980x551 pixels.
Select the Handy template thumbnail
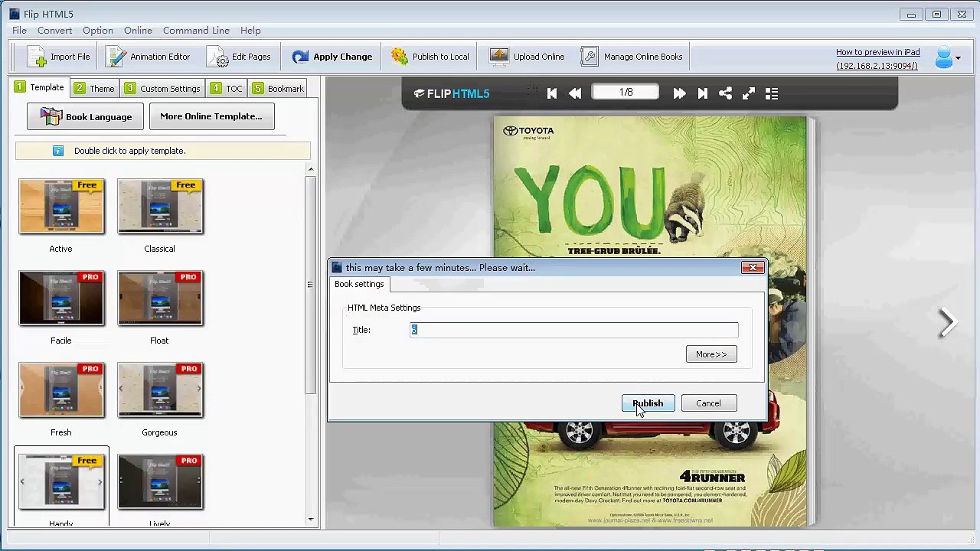pos(61,482)
